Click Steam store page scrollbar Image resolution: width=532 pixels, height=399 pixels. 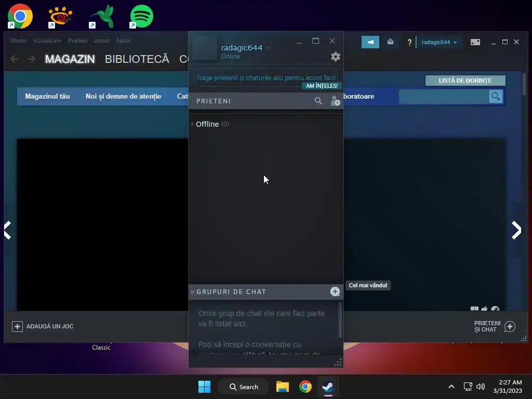click(524, 84)
